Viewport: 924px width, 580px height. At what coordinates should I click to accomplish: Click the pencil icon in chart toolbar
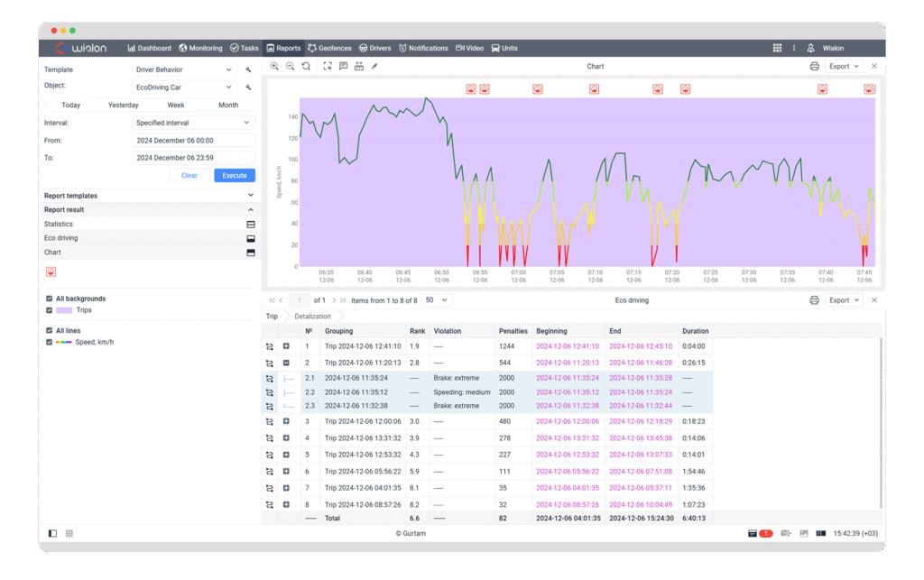pos(374,66)
